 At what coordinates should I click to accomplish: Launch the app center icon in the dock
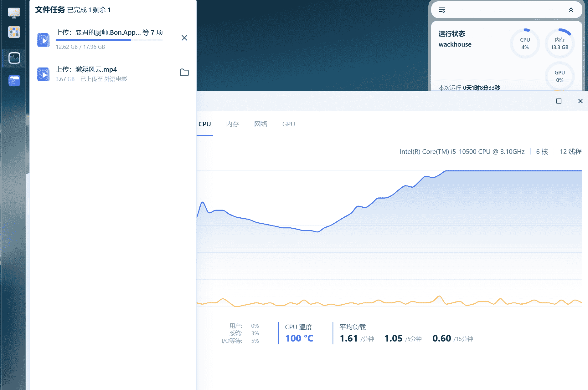(14, 32)
